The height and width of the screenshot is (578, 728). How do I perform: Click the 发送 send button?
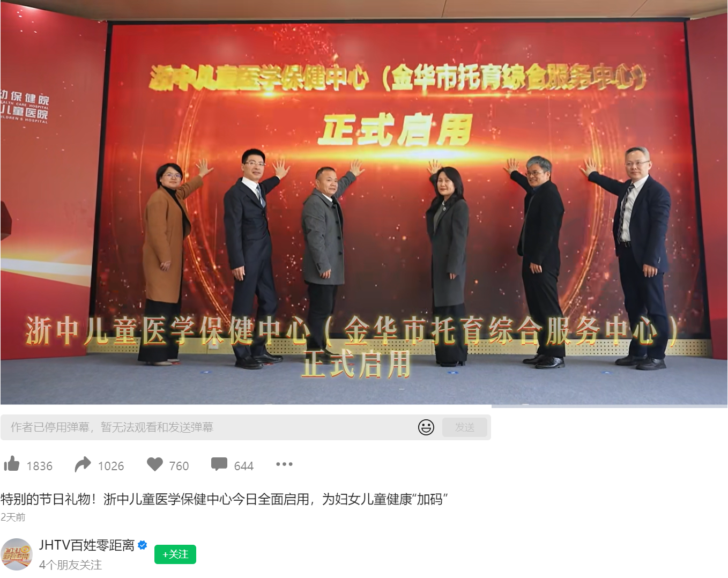pos(465,427)
